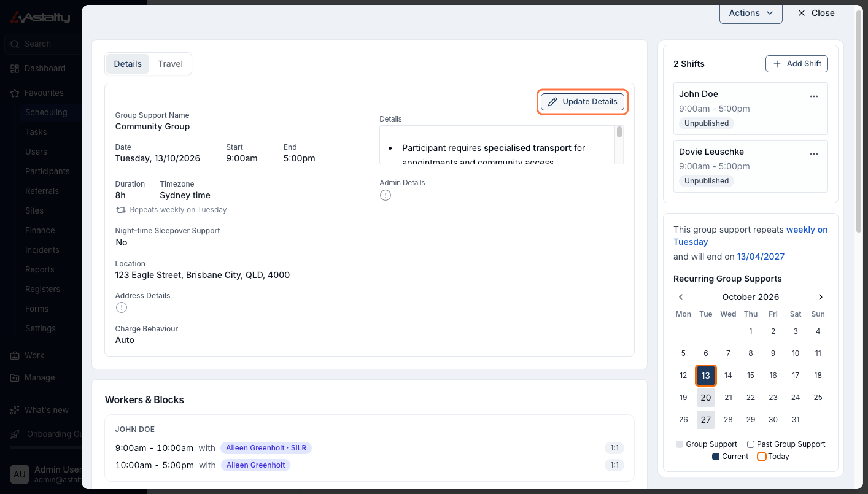The height and width of the screenshot is (494, 868).
Task: Click the Dashboard grid icon in the sidebar
Action: click(15, 69)
